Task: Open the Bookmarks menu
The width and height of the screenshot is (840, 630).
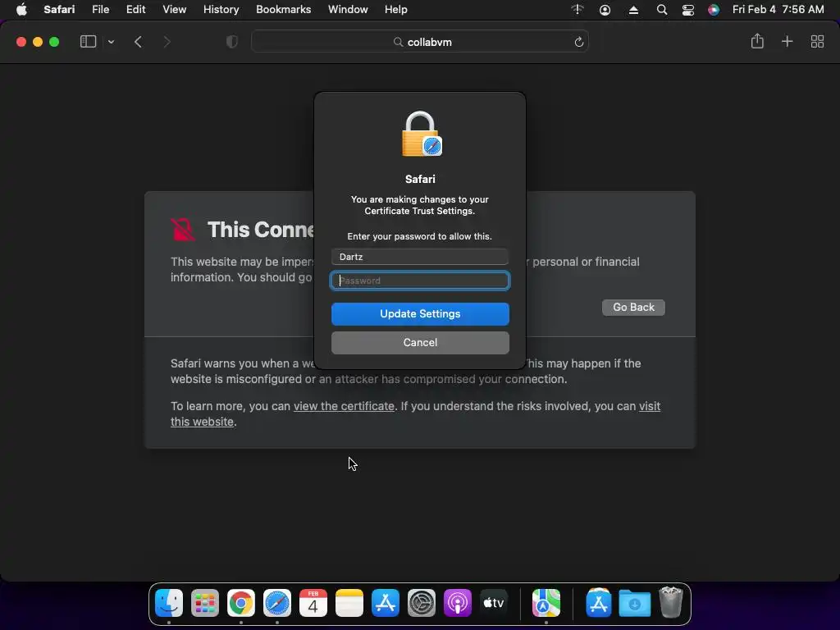Action: 283,10
